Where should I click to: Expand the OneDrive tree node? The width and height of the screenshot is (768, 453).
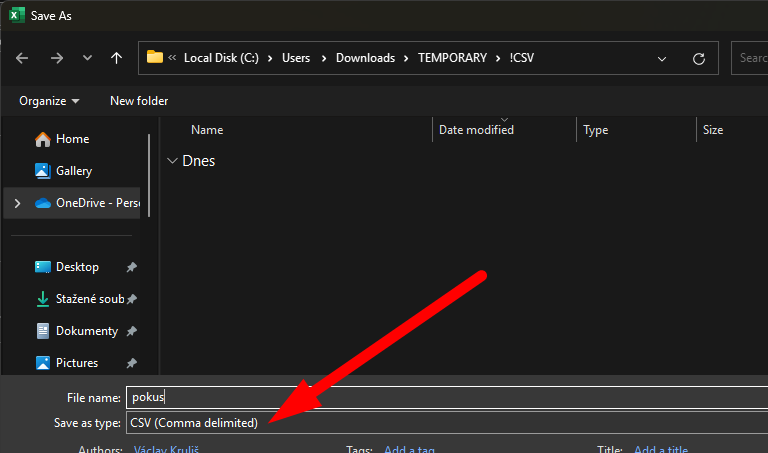pyautogui.click(x=16, y=203)
